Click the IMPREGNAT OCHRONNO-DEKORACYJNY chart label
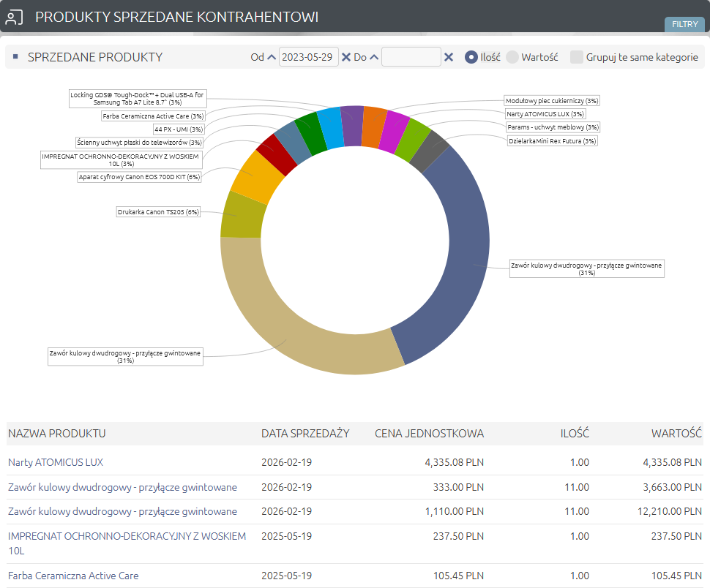 [122, 159]
